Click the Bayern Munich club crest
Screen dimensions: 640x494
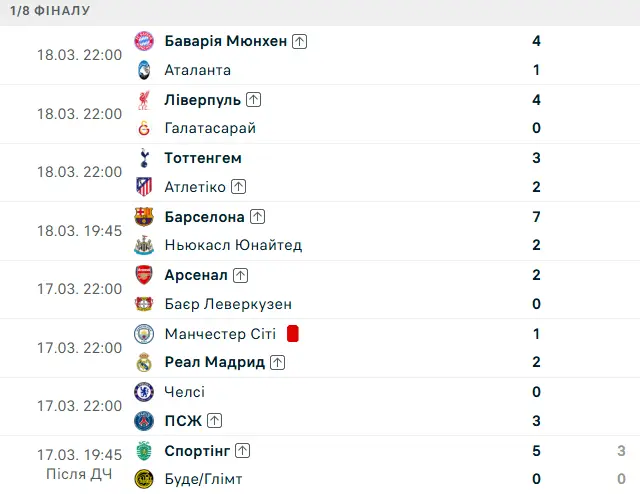pyautogui.click(x=144, y=41)
